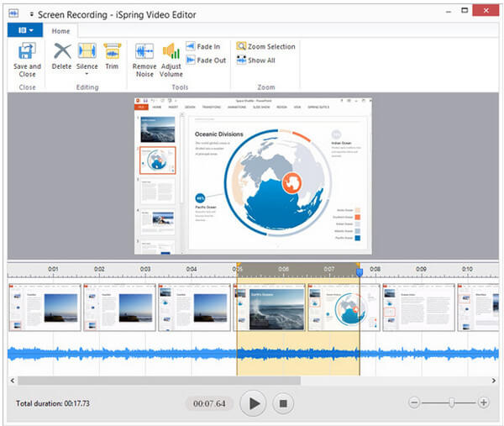This screenshot has height=426, width=504.
Task: Maximize the Video Editor window
Action: [465, 10]
